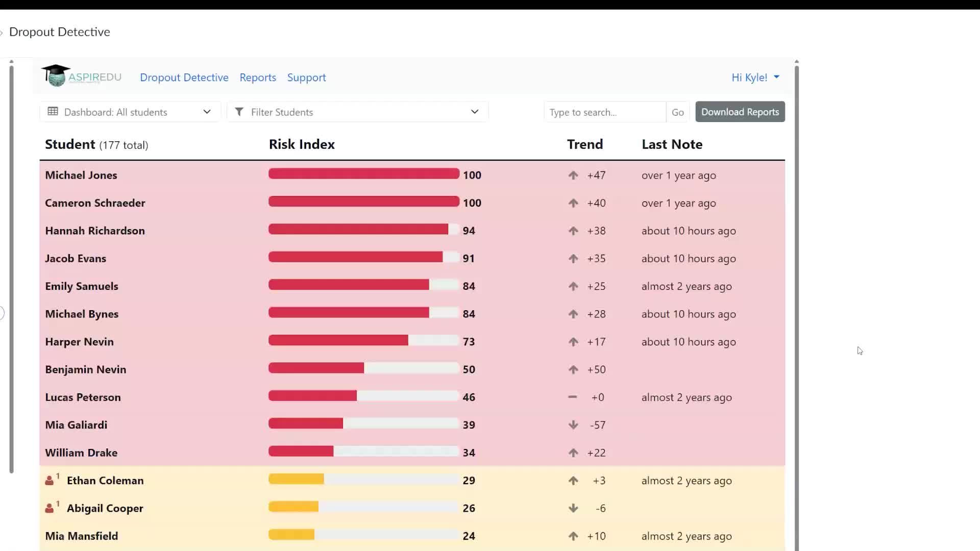Click the up arrow trend for Mia Mansfield

[x=573, y=536]
